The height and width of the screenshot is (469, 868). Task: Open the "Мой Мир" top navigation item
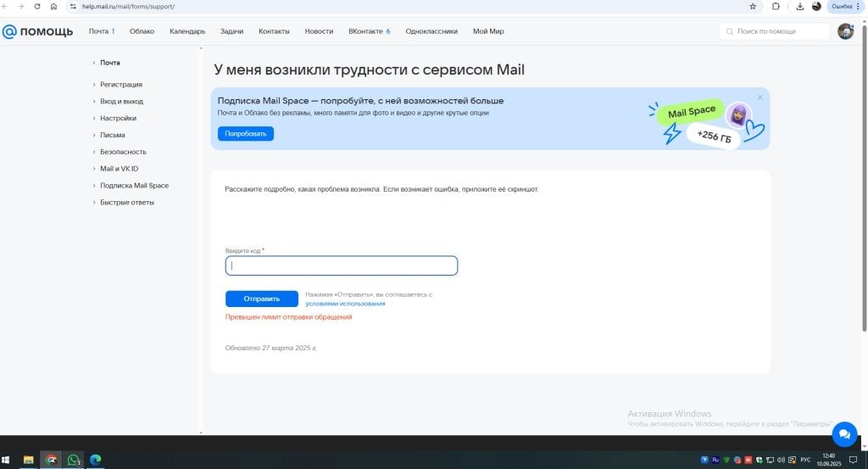(488, 31)
